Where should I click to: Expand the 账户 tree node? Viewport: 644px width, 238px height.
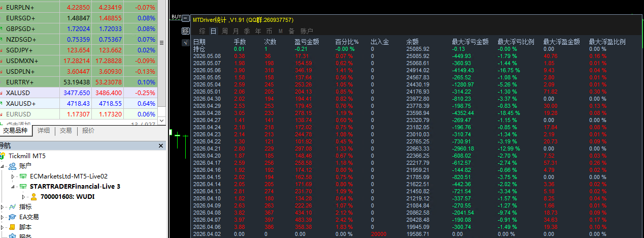point(3,166)
